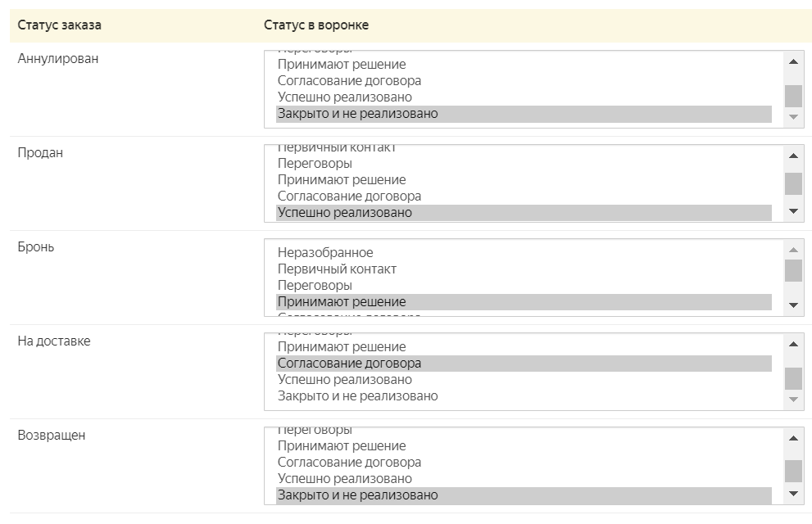Click the 'Статус в воронке' column header
812x524 pixels.
pyautogui.click(x=316, y=25)
